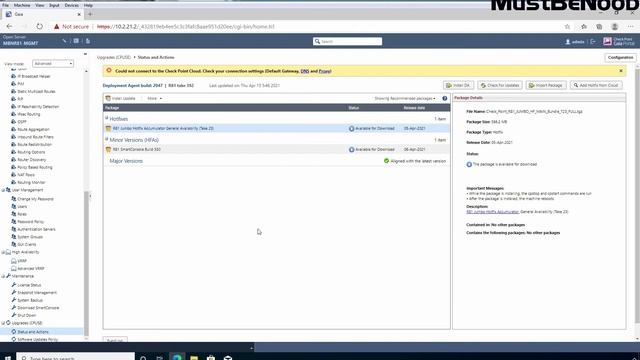
Task: Click the License Status wrench icon
Action: tap(13, 285)
